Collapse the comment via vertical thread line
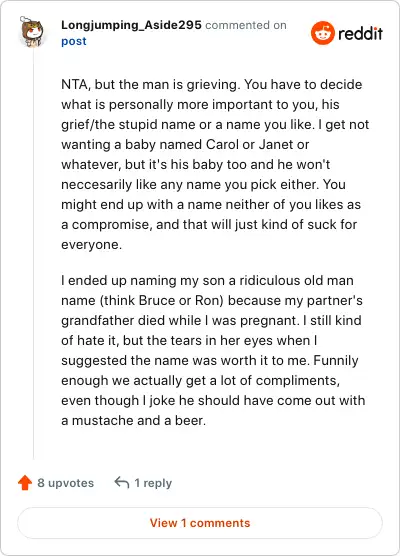The image size is (400, 556). [34, 255]
